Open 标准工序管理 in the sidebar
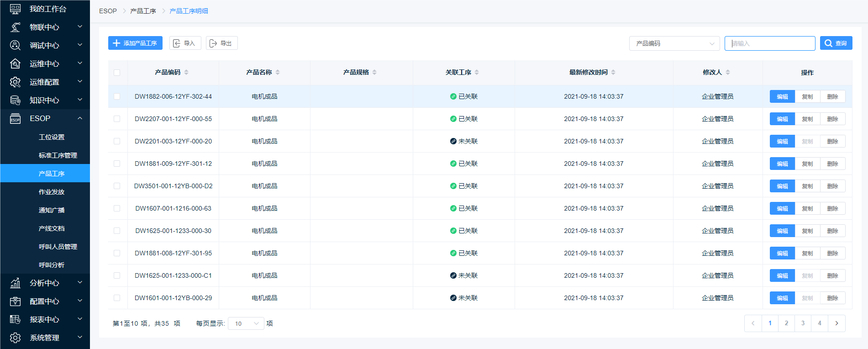The width and height of the screenshot is (868, 349). pyautogui.click(x=58, y=155)
